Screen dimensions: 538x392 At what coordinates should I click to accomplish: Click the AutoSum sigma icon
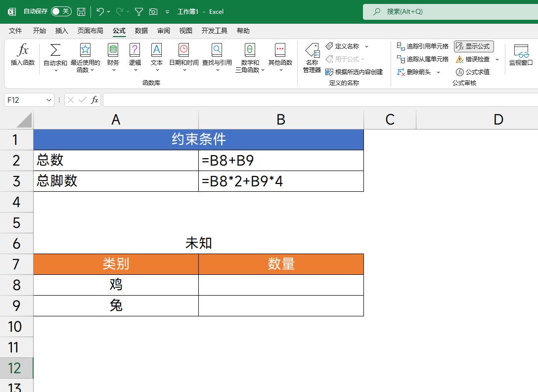[55, 50]
